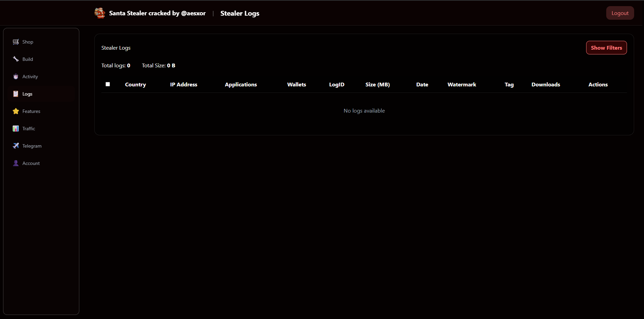Open Activity using the clock icon
The width and height of the screenshot is (644, 319).
[x=16, y=77]
